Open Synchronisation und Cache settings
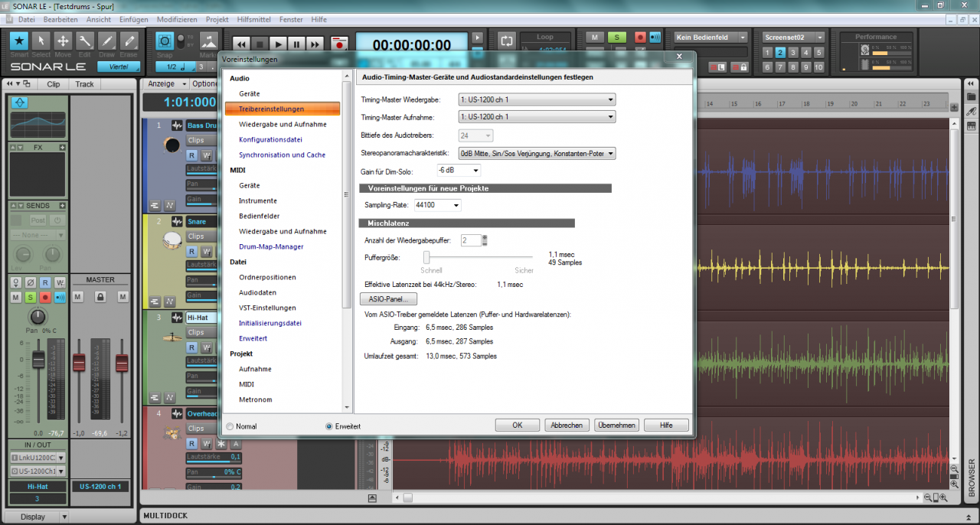Image resolution: width=980 pixels, height=525 pixels. tap(282, 155)
